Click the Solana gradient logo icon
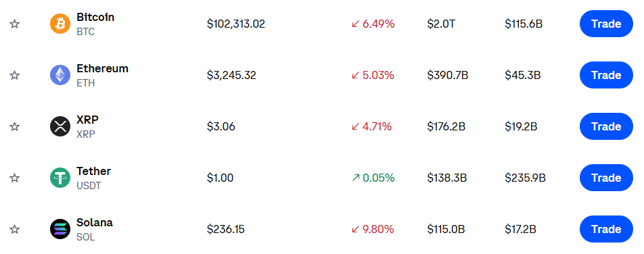This screenshot has width=644, height=254. point(60,229)
